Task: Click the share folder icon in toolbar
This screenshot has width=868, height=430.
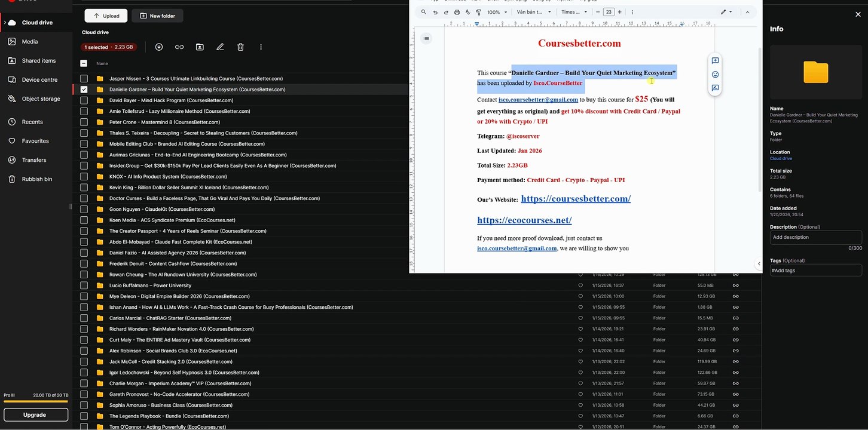Action: 200,47
